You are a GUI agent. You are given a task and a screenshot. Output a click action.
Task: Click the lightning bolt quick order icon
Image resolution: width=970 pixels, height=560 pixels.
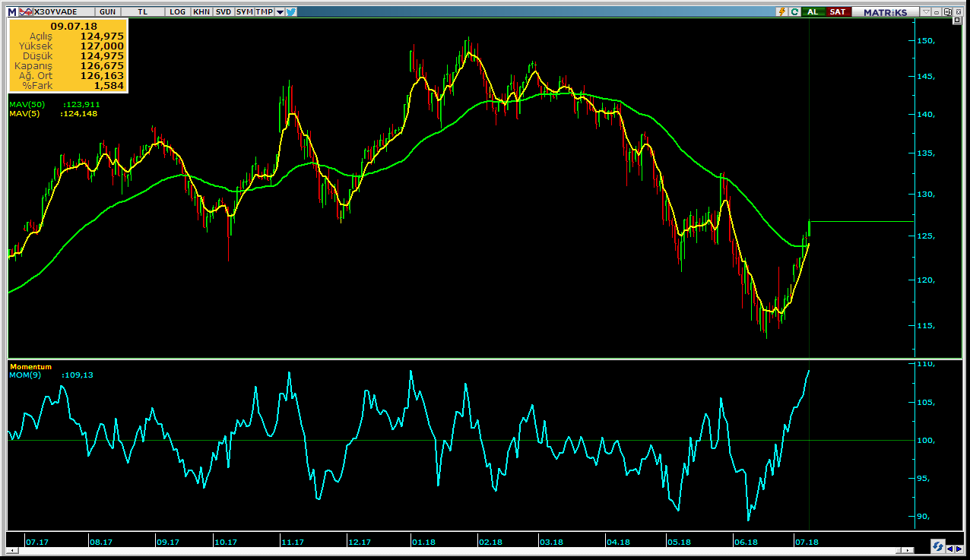781,12
